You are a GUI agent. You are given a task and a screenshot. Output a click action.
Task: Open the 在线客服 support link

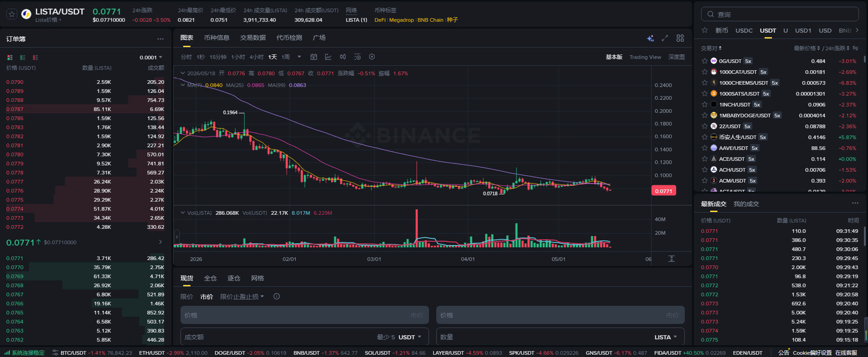(x=846, y=353)
